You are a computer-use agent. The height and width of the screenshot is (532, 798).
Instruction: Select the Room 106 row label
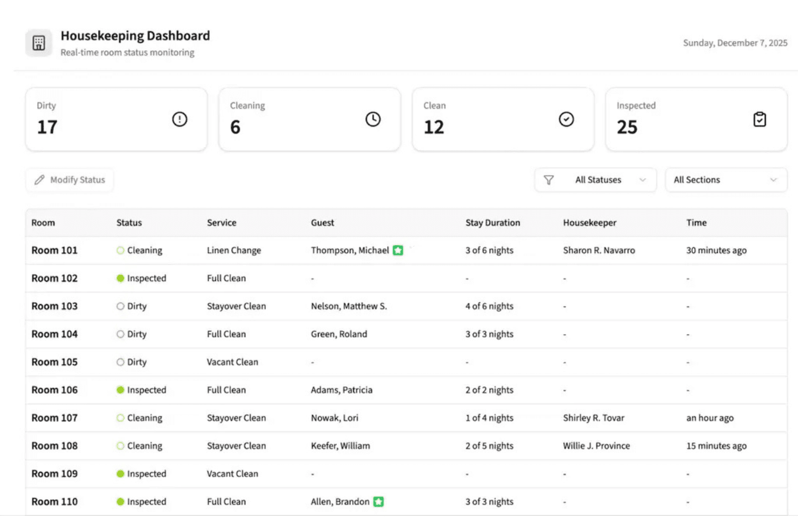click(x=54, y=390)
